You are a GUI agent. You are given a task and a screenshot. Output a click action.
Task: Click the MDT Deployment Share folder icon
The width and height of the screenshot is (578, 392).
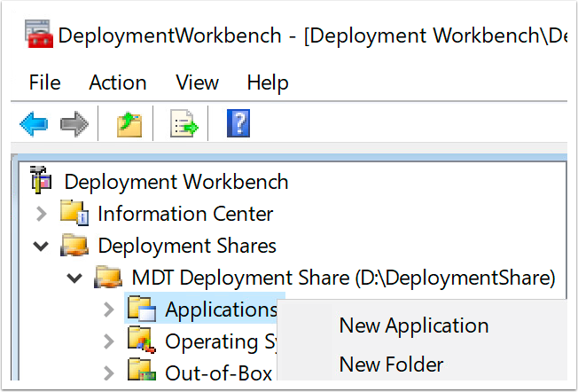tap(108, 277)
